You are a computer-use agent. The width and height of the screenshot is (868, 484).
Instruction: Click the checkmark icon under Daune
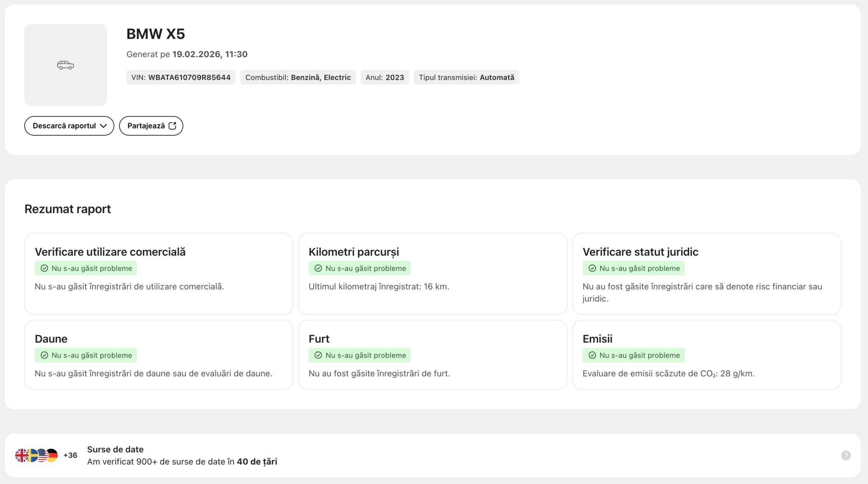pyautogui.click(x=44, y=355)
